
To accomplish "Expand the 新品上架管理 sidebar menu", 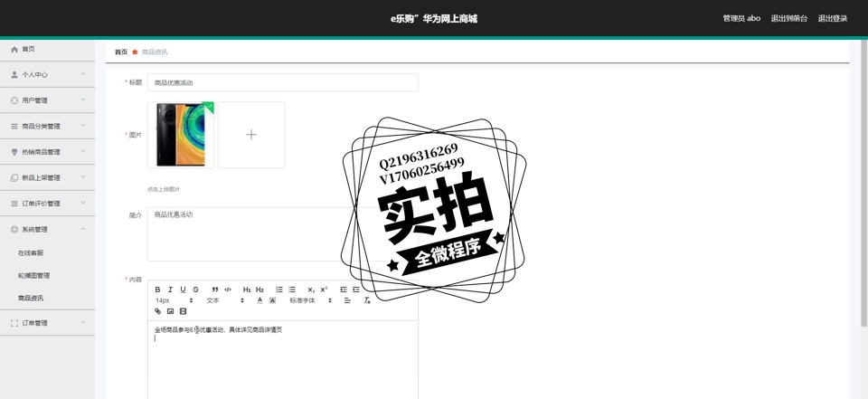I will coord(47,177).
